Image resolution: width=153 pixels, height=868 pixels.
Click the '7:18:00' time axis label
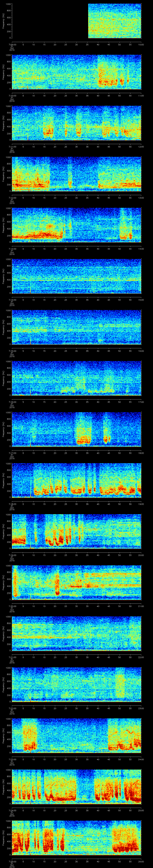[x=12, y=504]
